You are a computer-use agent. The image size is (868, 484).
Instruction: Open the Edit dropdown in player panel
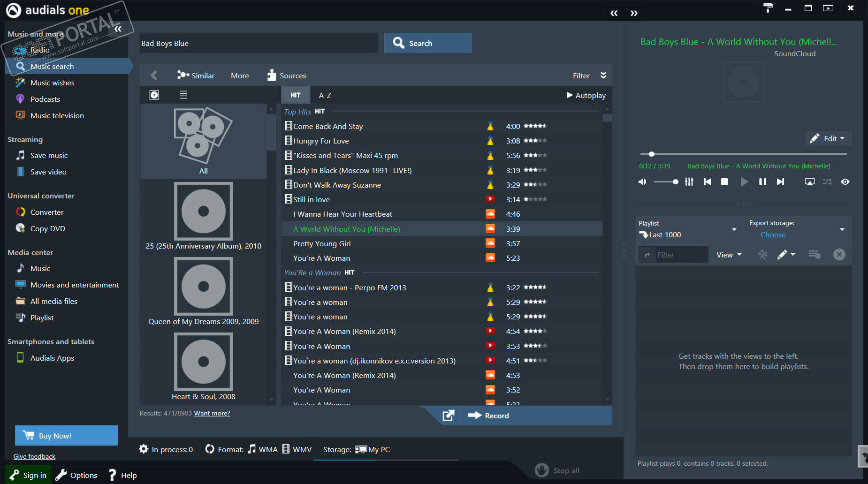829,138
